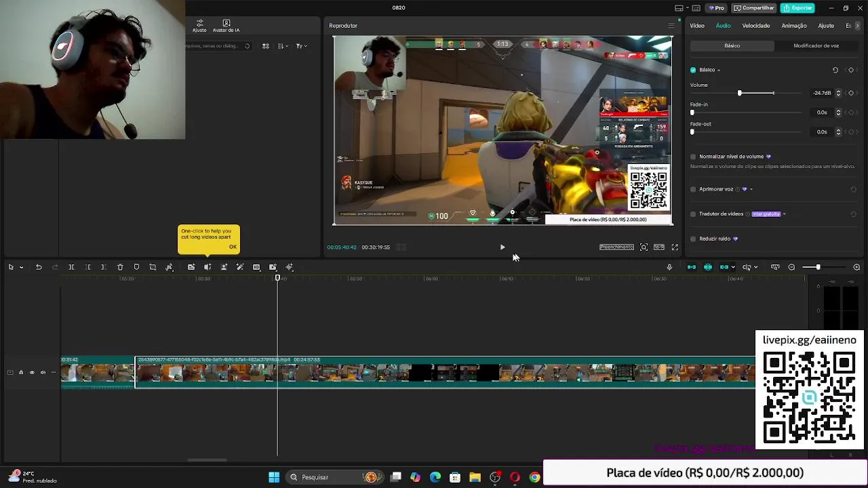Switch to the Vídeo tab
This screenshot has width=868, height=488.
pos(697,26)
